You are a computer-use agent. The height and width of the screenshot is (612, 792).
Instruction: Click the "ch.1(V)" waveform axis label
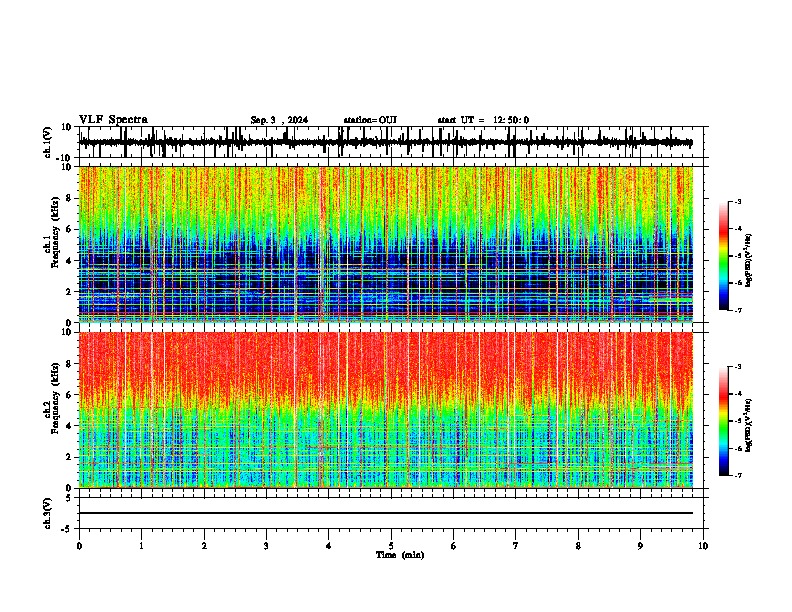(x=47, y=142)
